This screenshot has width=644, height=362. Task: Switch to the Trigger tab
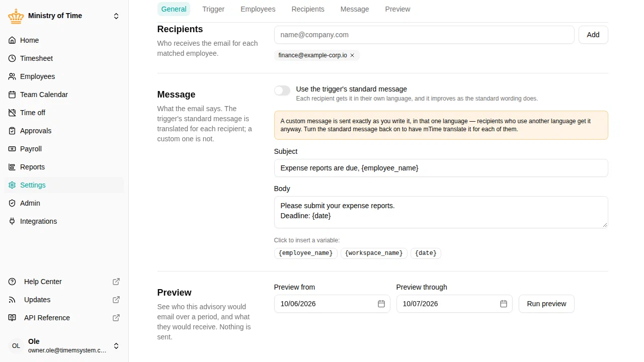pos(213,9)
